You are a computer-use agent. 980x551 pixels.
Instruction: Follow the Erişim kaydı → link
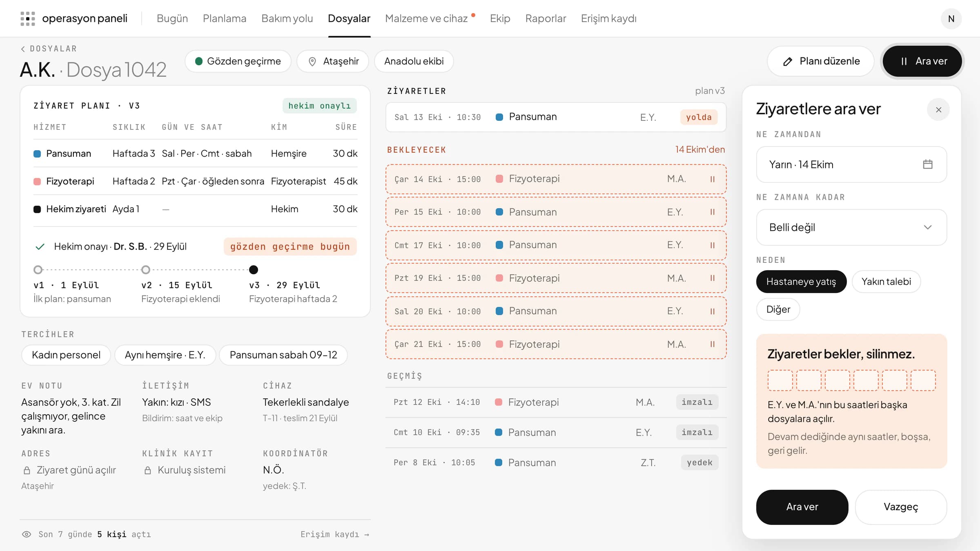335,534
